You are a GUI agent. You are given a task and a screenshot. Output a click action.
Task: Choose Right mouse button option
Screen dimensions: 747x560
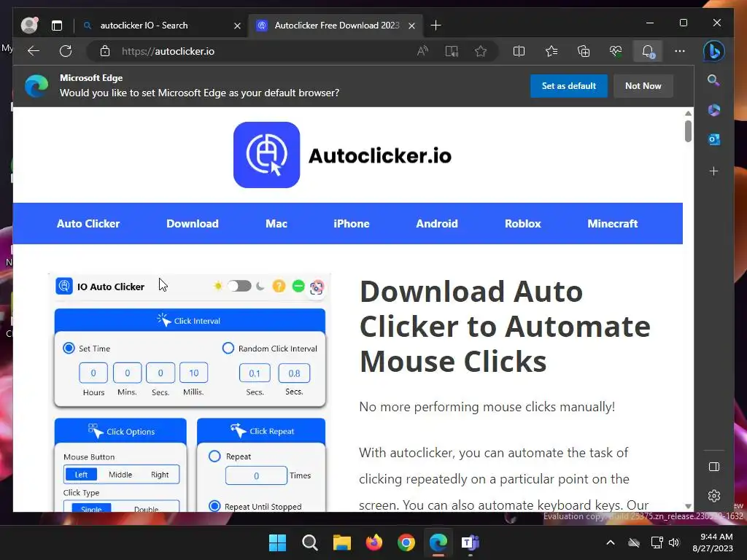pyautogui.click(x=160, y=474)
